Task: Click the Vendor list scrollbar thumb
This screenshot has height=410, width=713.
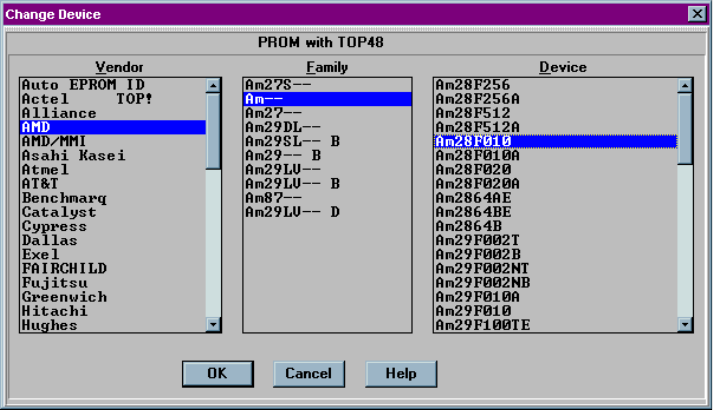Action: [x=213, y=131]
